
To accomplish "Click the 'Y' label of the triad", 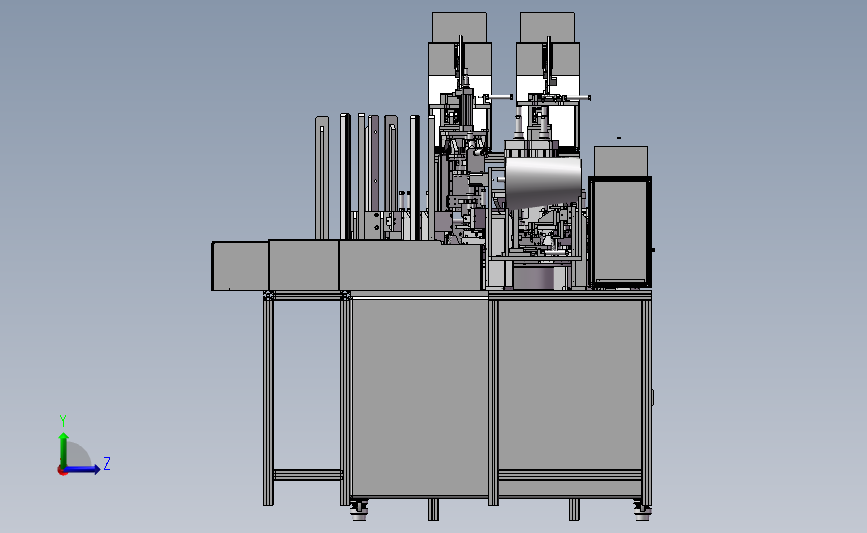I will click(x=63, y=421).
